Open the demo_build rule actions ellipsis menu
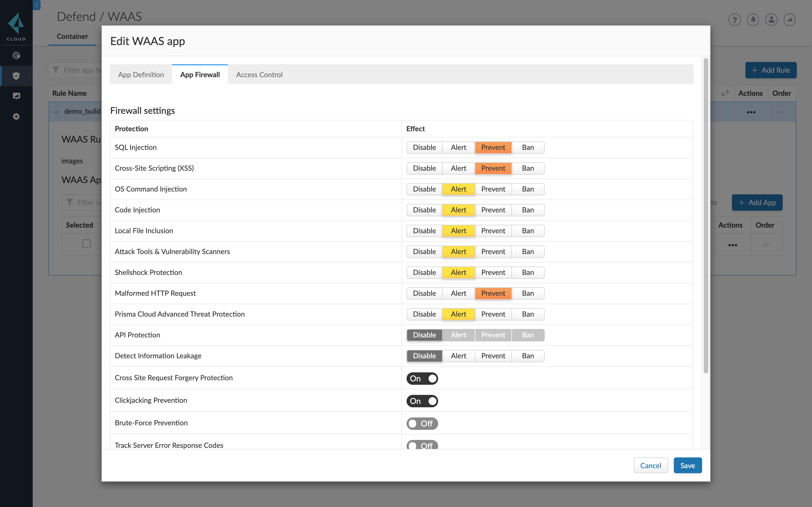 [x=751, y=112]
